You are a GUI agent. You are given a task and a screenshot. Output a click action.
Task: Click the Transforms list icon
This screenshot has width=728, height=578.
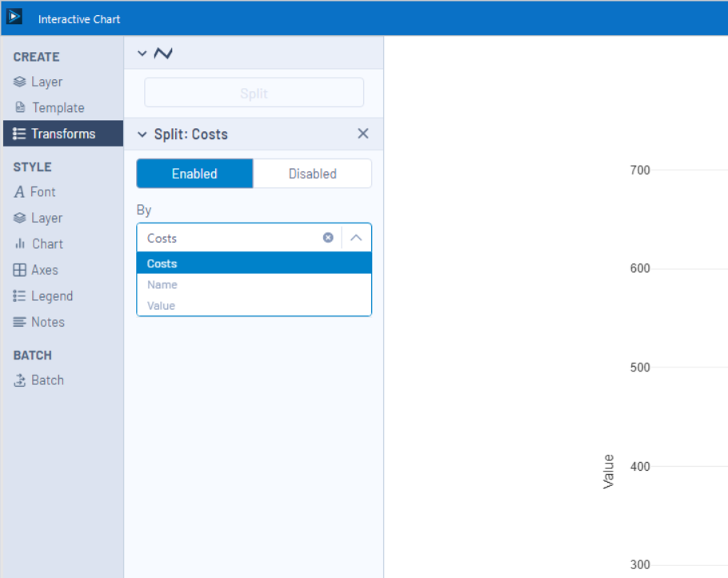(x=20, y=134)
